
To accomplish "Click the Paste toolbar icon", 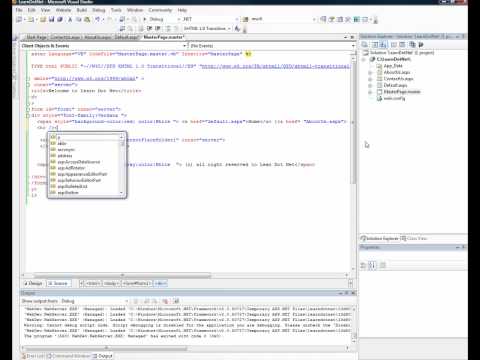I will [87, 19].
